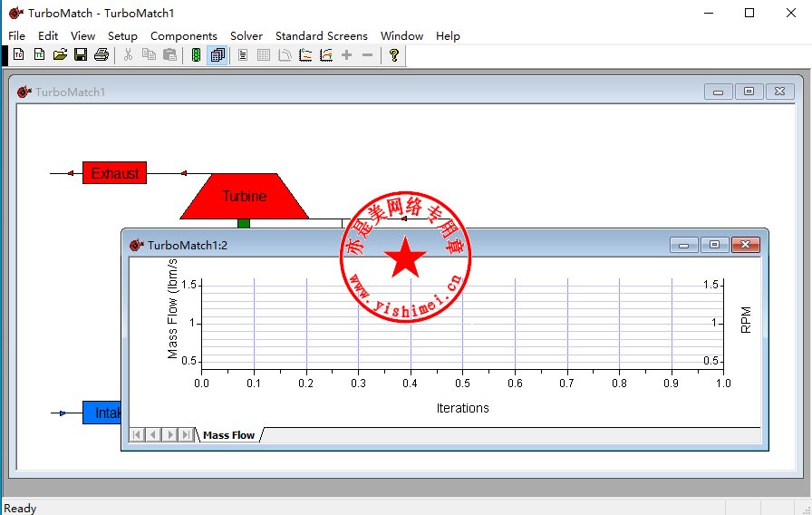Open the View menu

(x=82, y=35)
